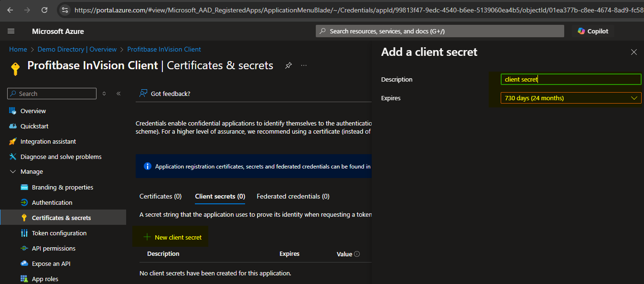
Task: Click the Got feedback icon
Action: tap(143, 93)
